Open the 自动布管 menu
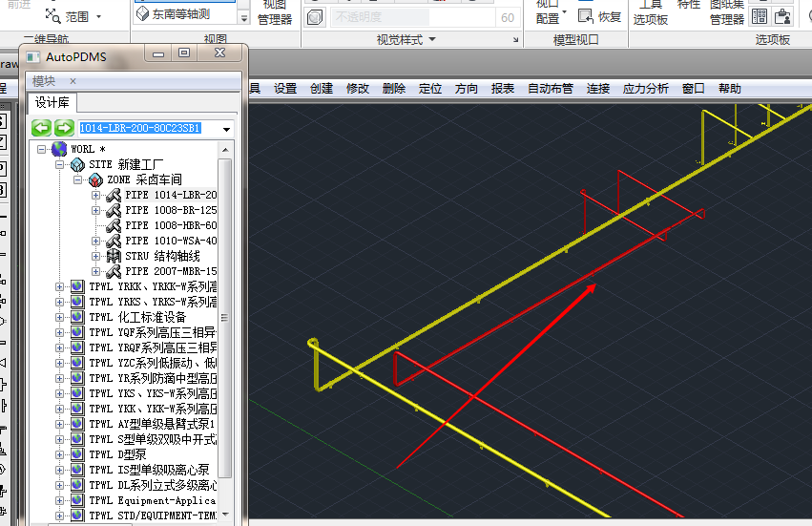 [551, 89]
